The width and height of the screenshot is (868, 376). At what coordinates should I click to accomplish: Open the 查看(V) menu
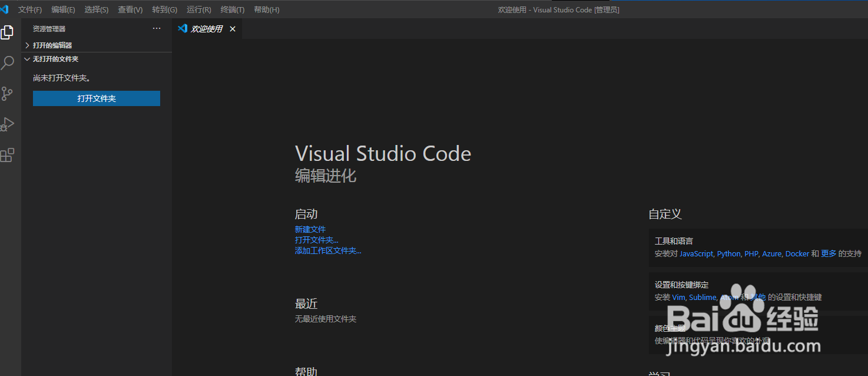tap(130, 10)
